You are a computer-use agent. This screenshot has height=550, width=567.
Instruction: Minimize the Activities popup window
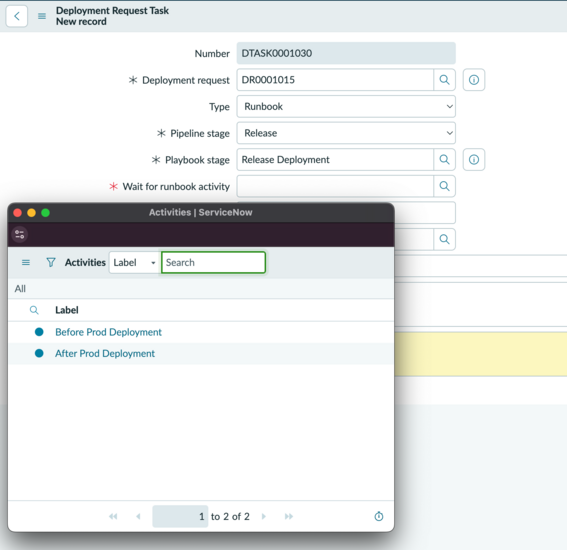pos(31,213)
